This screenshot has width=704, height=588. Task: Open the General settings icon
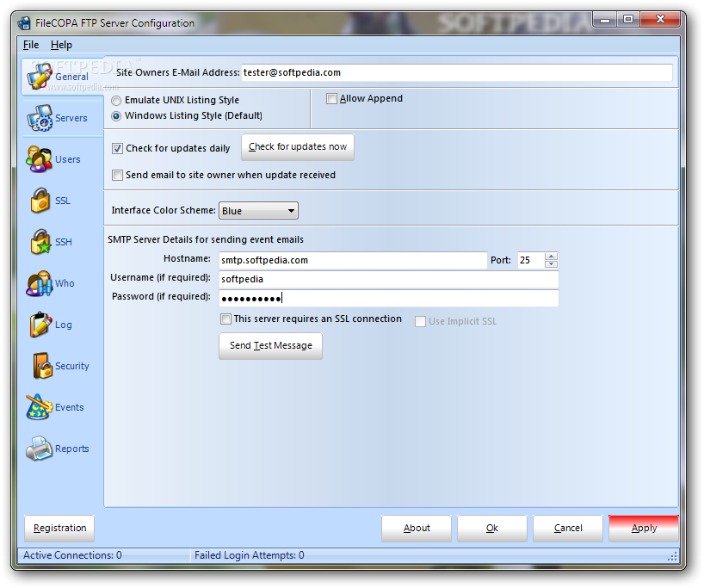(x=40, y=76)
